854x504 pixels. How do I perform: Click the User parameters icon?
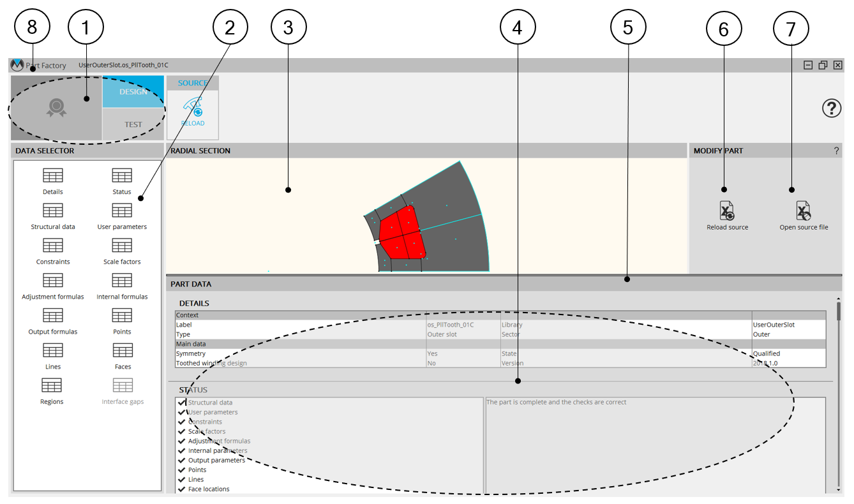121,211
